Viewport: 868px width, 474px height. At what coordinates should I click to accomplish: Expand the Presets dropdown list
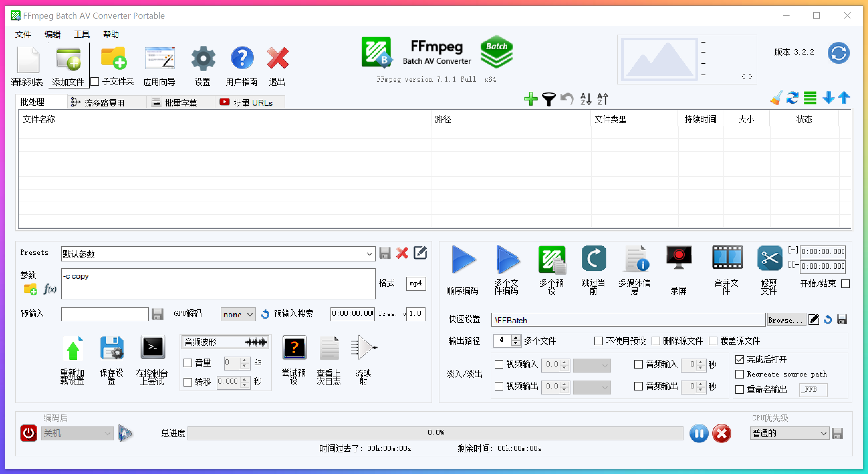pyautogui.click(x=369, y=254)
